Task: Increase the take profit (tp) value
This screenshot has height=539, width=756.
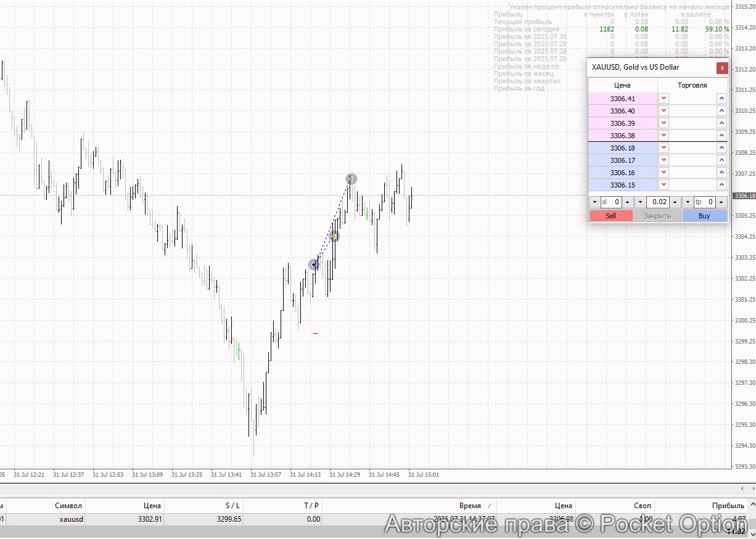Action: (x=721, y=202)
